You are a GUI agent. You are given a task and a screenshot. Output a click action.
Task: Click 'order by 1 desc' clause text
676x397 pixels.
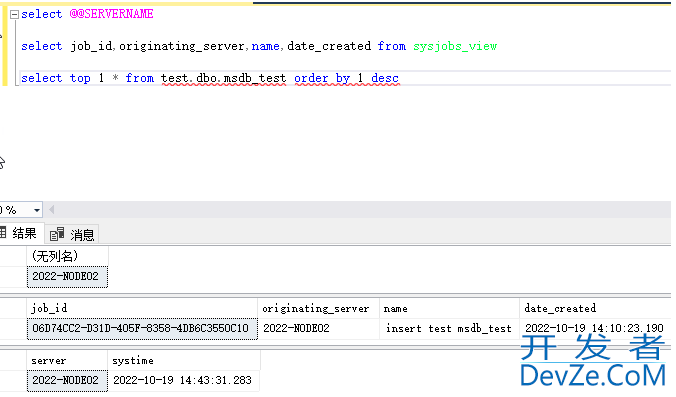point(347,78)
